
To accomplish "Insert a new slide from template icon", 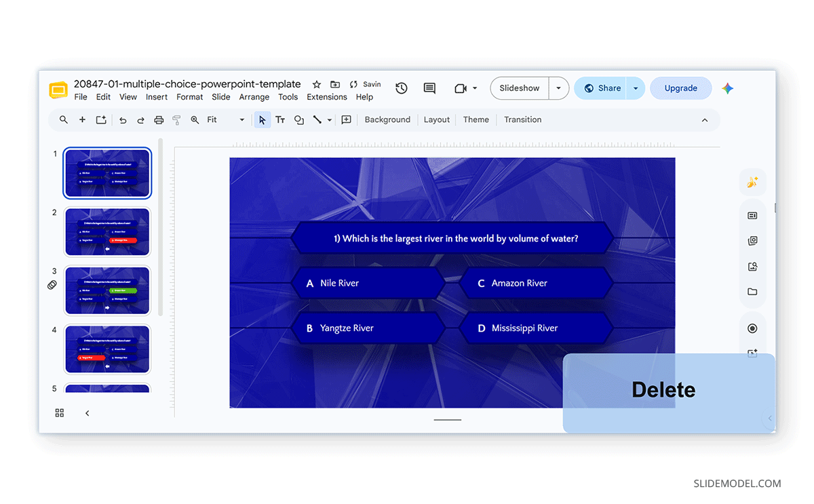I will pyautogui.click(x=101, y=120).
